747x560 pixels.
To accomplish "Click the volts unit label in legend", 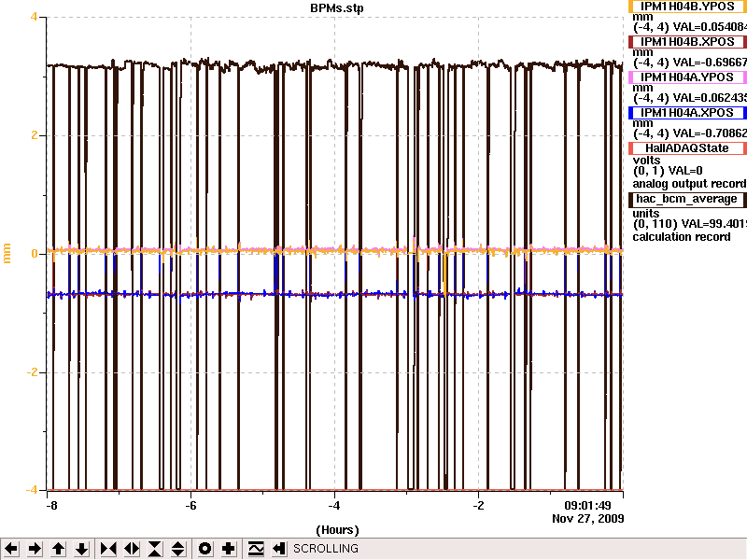I will (x=646, y=161).
